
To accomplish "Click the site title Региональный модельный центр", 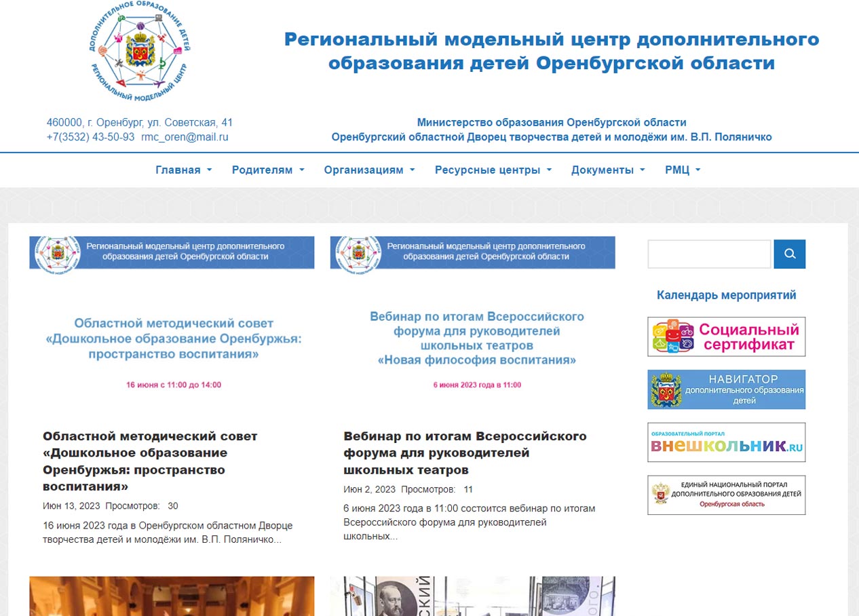I will 551,51.
